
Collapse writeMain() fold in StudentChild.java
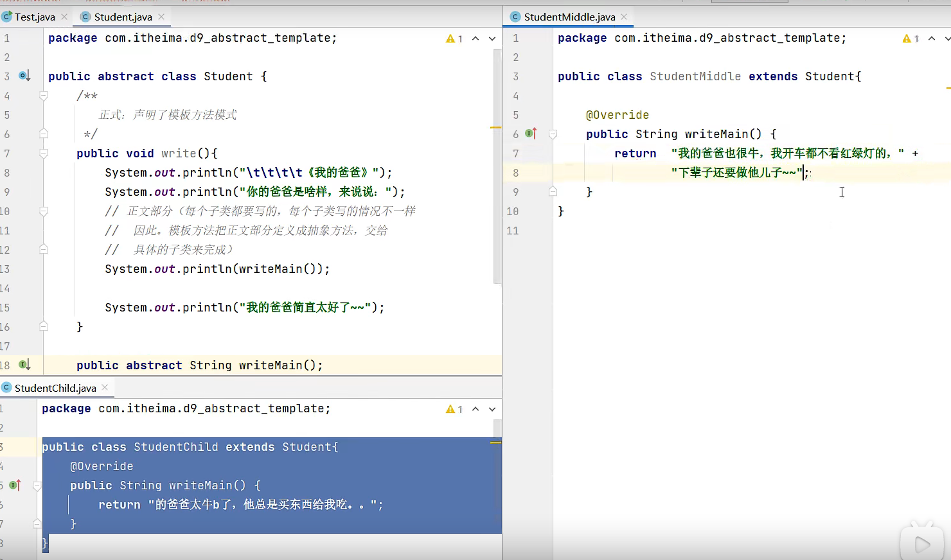(x=37, y=486)
